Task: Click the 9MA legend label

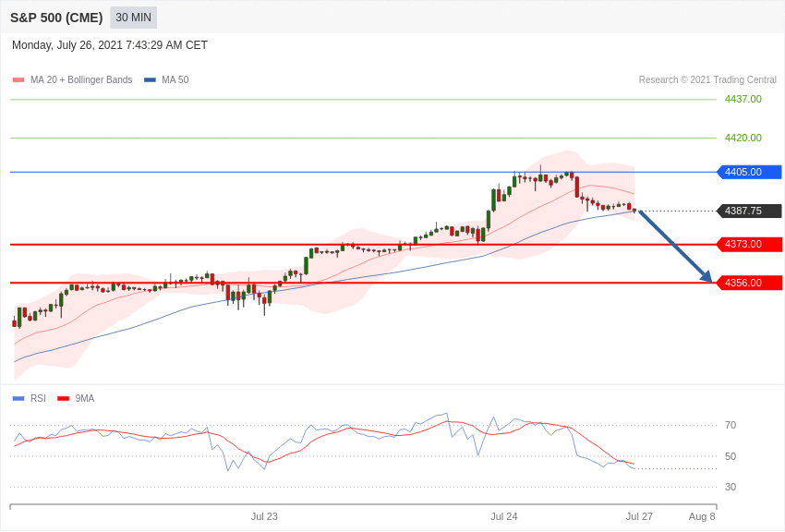Action: pos(85,398)
